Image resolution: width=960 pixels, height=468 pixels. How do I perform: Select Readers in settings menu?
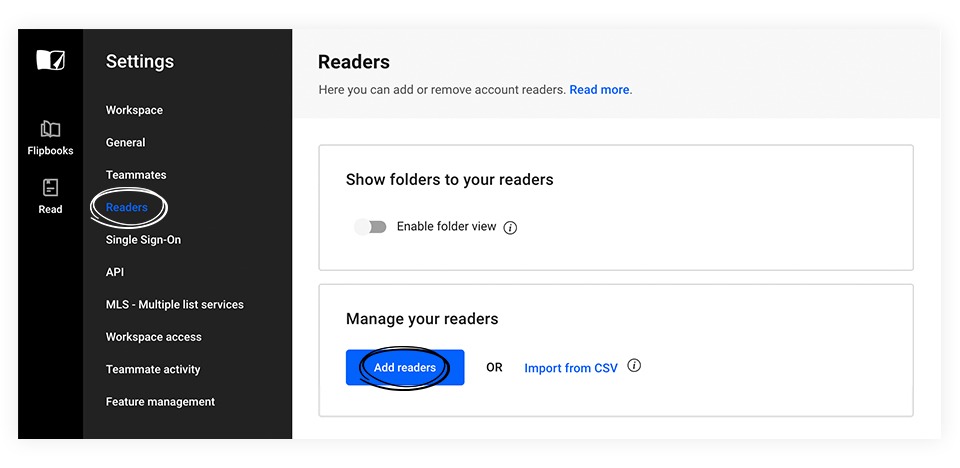pyautogui.click(x=127, y=207)
